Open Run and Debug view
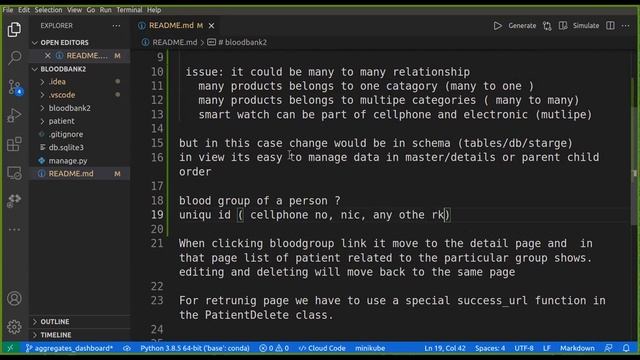This screenshot has height=360, width=640. (14, 116)
